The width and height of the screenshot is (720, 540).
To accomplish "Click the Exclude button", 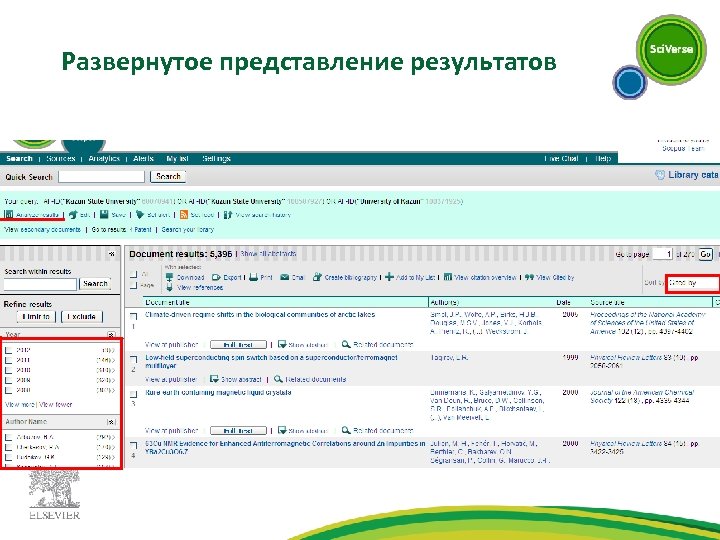I will 82,316.
